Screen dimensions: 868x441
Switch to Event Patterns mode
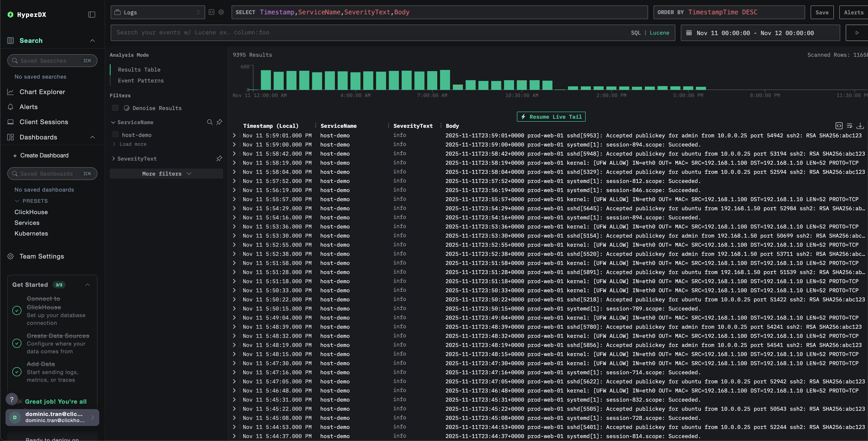pyautogui.click(x=141, y=81)
